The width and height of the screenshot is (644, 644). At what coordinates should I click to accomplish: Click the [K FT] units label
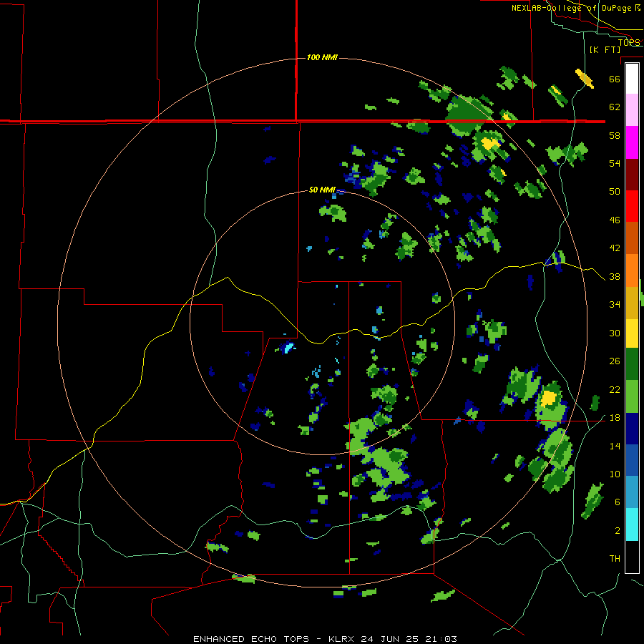[x=605, y=49]
